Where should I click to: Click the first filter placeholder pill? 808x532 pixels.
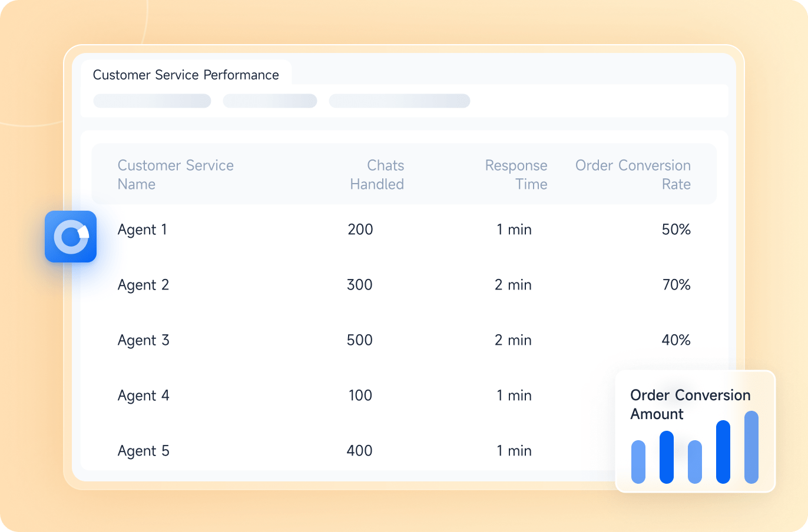tap(152, 101)
